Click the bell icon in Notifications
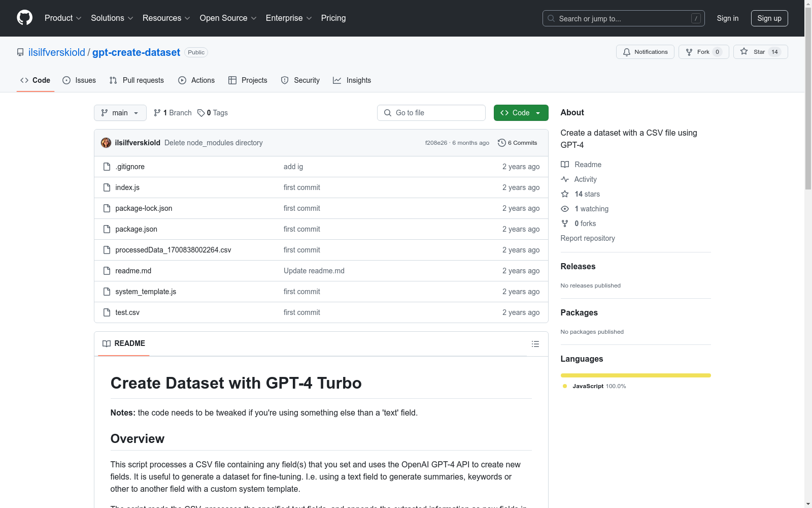The height and width of the screenshot is (508, 812). pyautogui.click(x=627, y=52)
